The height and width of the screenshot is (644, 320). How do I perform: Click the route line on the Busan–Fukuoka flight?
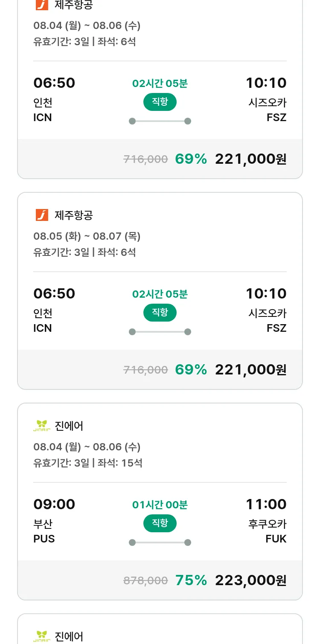[160, 542]
